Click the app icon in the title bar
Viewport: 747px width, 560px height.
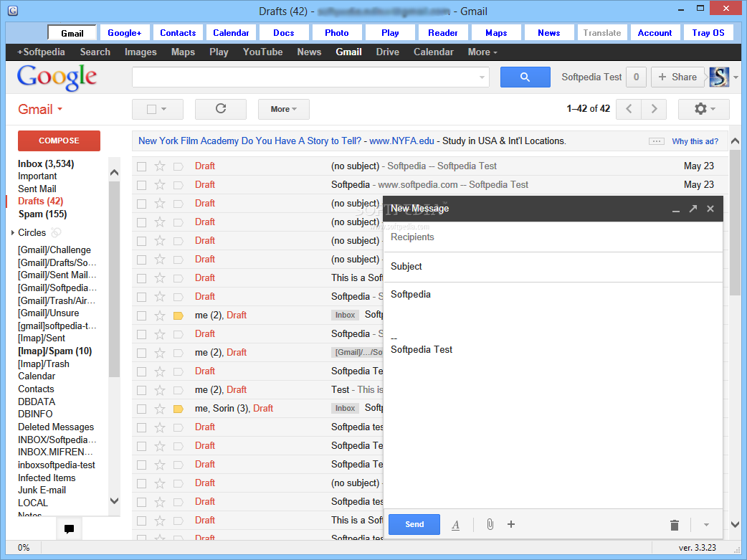(13, 10)
